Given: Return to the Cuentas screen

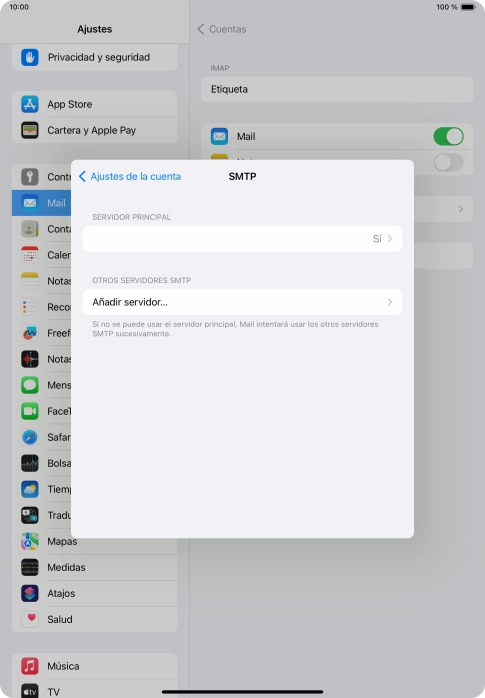Looking at the screenshot, I should click(x=222, y=29).
